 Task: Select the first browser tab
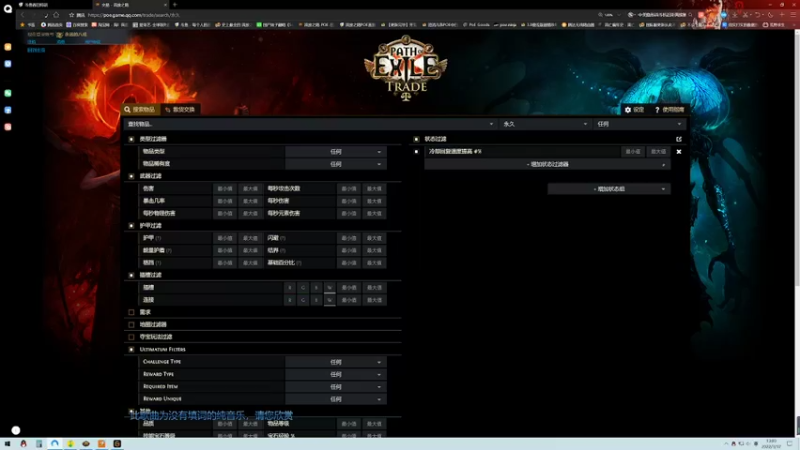click(x=54, y=5)
